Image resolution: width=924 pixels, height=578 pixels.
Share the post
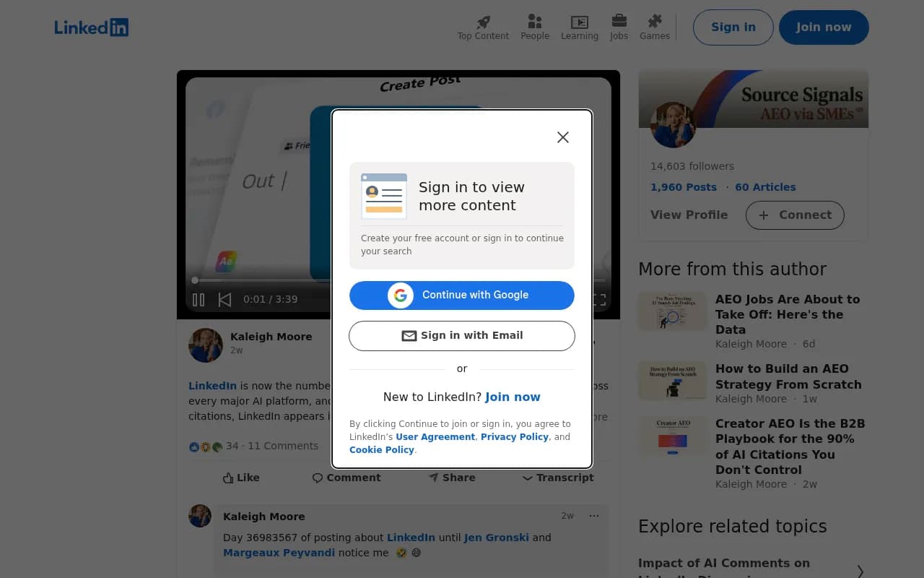(452, 478)
